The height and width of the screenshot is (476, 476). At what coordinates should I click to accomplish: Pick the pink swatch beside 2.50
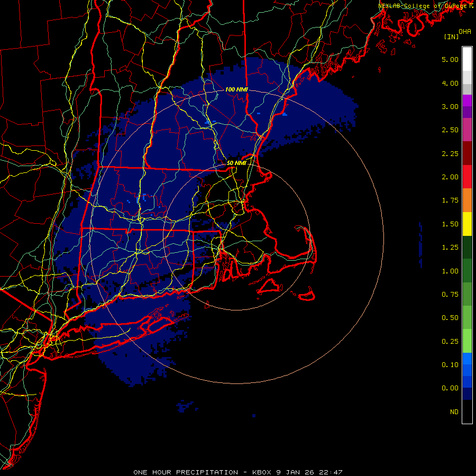[467, 130]
